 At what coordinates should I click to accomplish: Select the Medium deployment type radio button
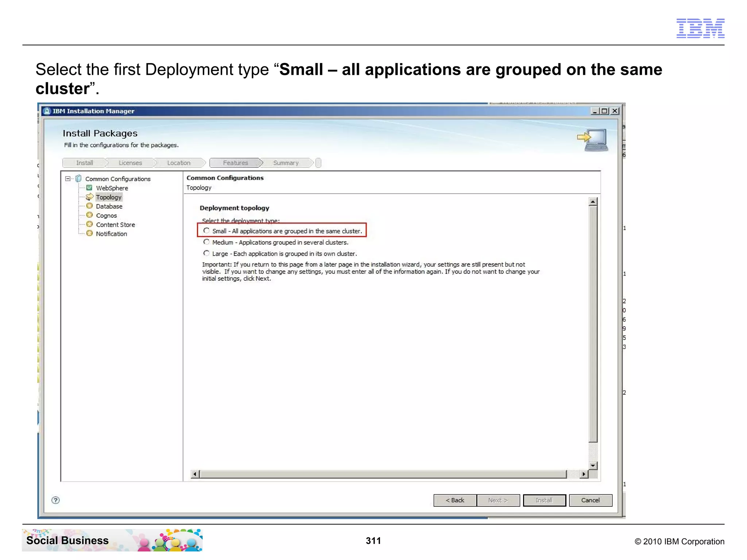(x=206, y=242)
